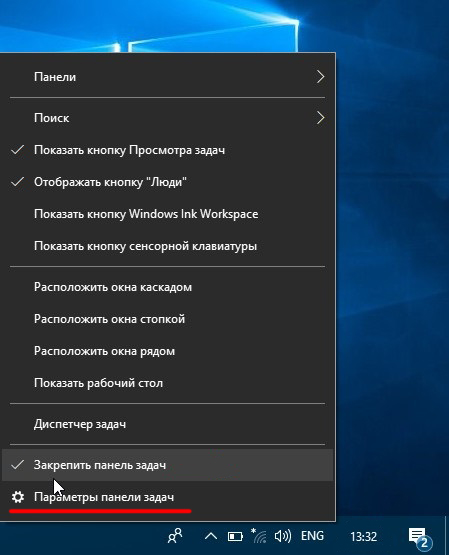Image resolution: width=449 pixels, height=555 pixels.
Task: Click the gear icon beside Параметры панели задач
Action: click(18, 497)
